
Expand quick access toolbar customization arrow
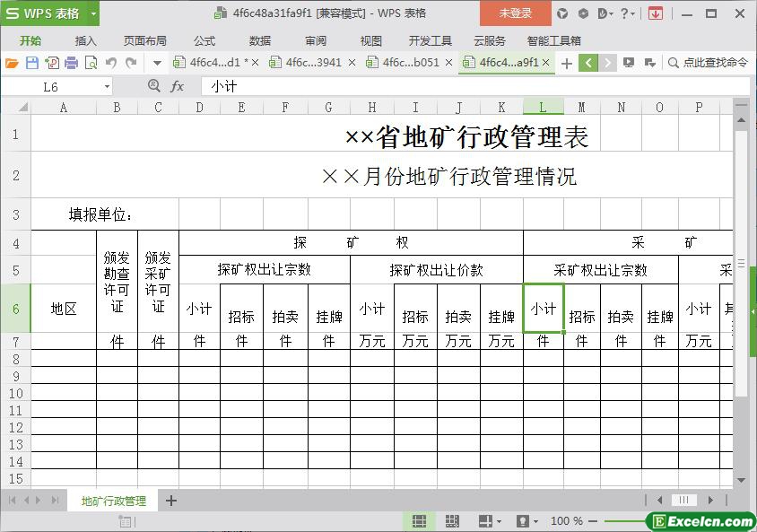coord(157,63)
